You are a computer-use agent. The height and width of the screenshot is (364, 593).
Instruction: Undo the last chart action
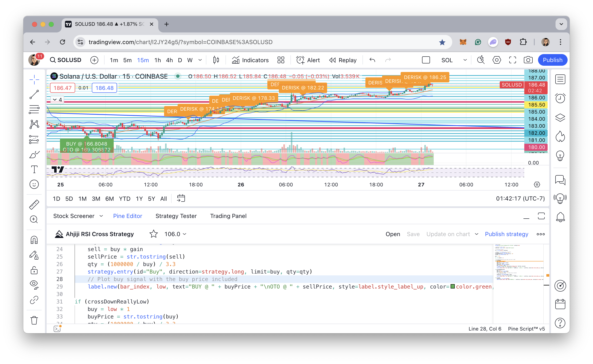click(372, 60)
